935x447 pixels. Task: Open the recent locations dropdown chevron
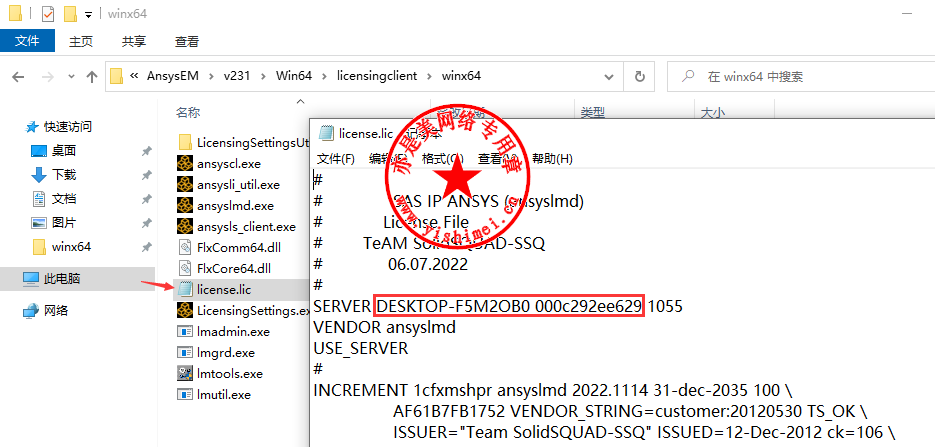(x=72, y=76)
